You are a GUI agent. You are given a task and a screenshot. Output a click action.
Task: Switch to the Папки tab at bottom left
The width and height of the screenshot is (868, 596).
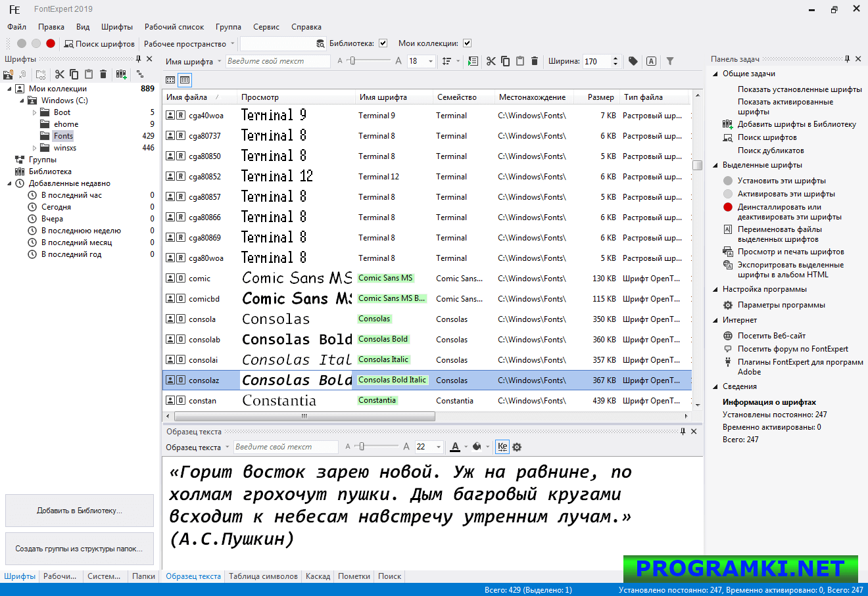pyautogui.click(x=143, y=576)
